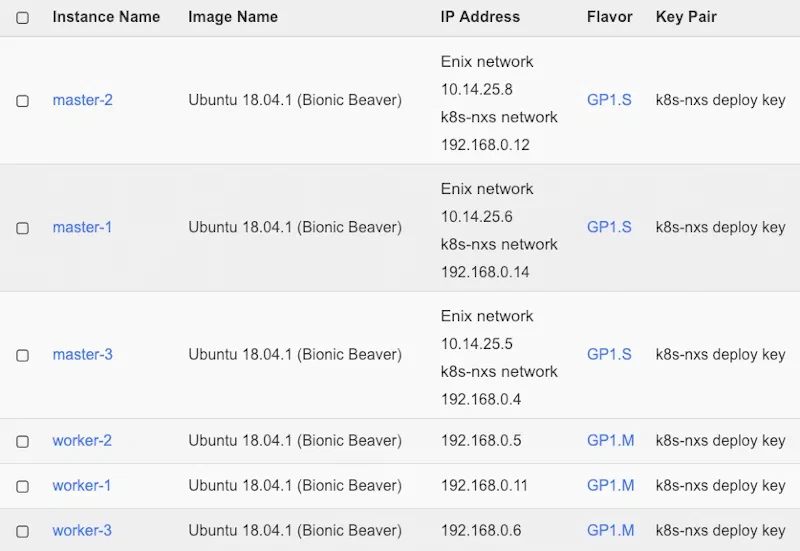
Task: Select the master-2 instance checkbox
Action: (22, 101)
